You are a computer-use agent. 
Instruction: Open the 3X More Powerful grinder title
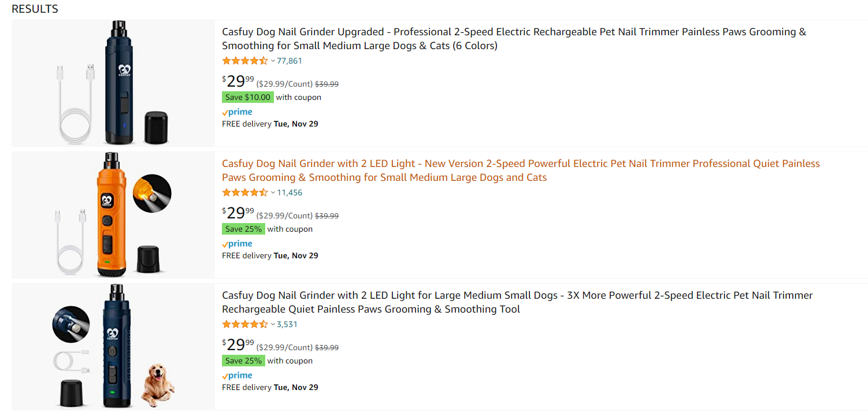click(517, 302)
